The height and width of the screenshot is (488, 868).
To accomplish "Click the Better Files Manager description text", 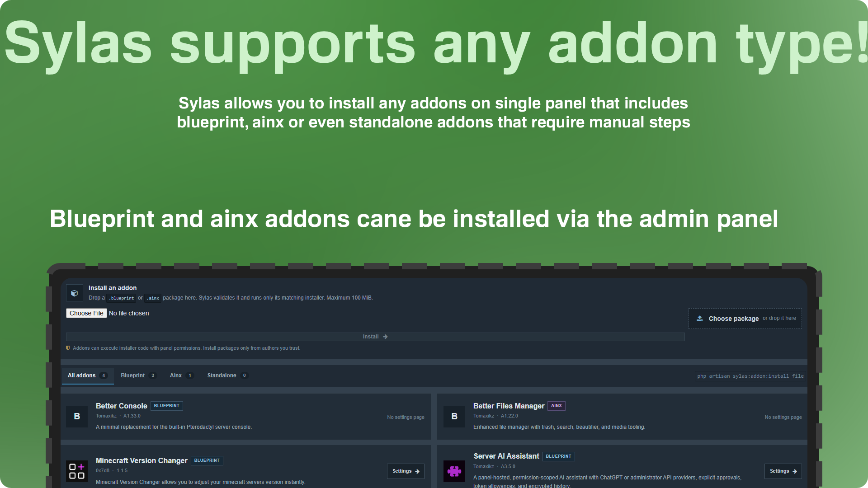I will pyautogui.click(x=559, y=427).
